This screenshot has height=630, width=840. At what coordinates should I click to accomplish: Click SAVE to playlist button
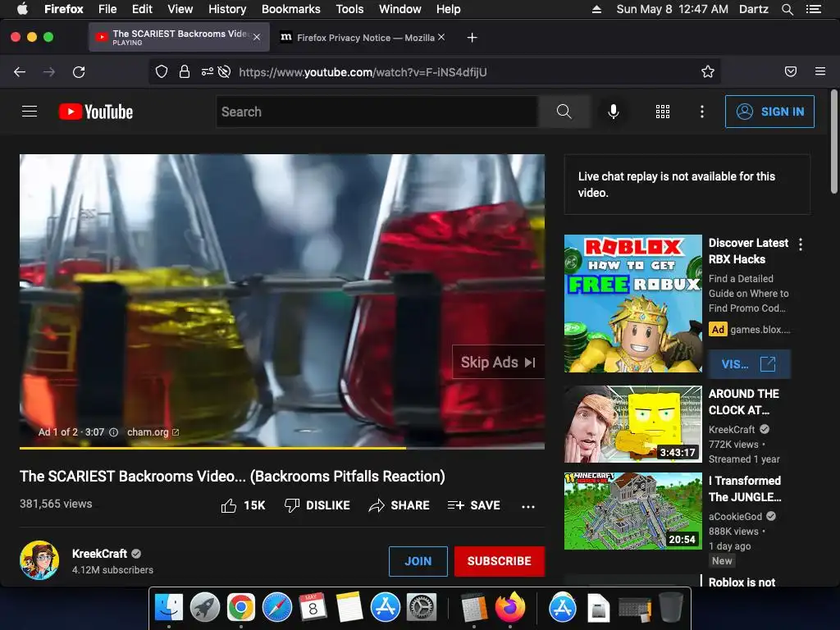pyautogui.click(x=473, y=505)
